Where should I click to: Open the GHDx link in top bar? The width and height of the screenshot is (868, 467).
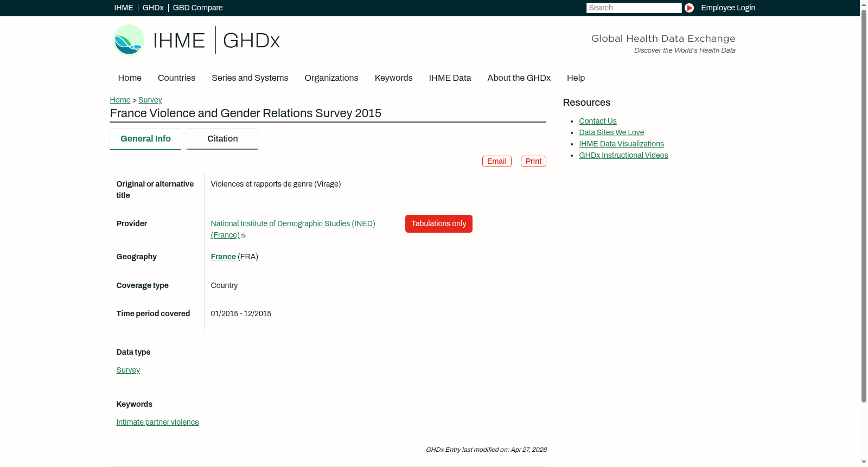[x=153, y=8]
